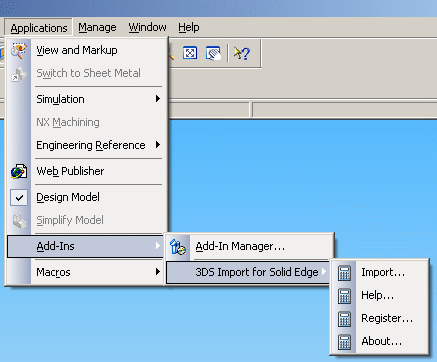Toggle the Design Model checkmark
The image size is (437, 362).
pyautogui.click(x=19, y=198)
